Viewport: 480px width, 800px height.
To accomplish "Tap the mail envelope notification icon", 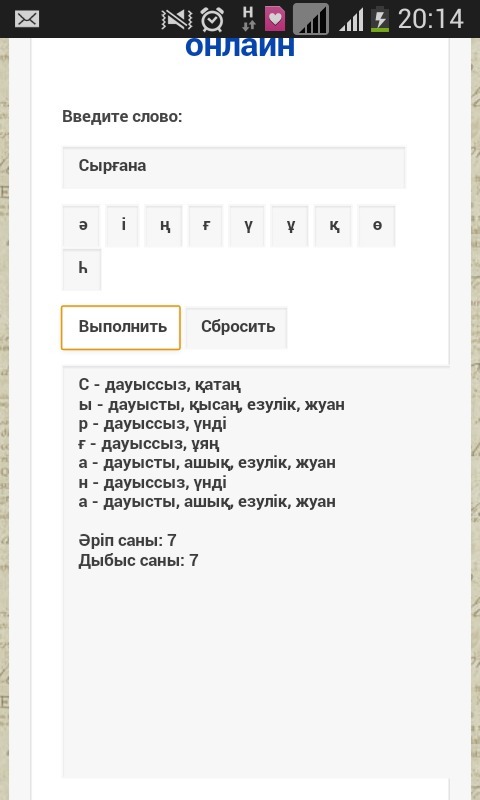I will point(27,19).
